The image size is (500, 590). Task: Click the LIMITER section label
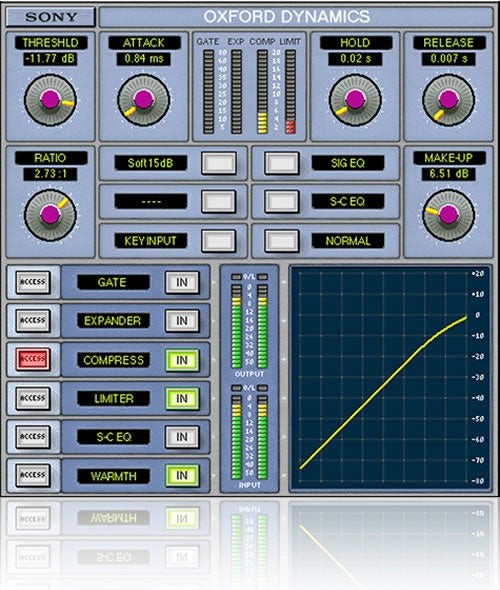[113, 398]
